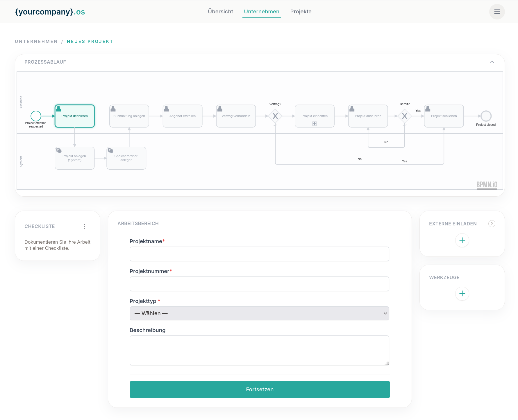Click the Externe Einladen help question icon
Viewport: 518px width, 420px height.
pos(492,224)
